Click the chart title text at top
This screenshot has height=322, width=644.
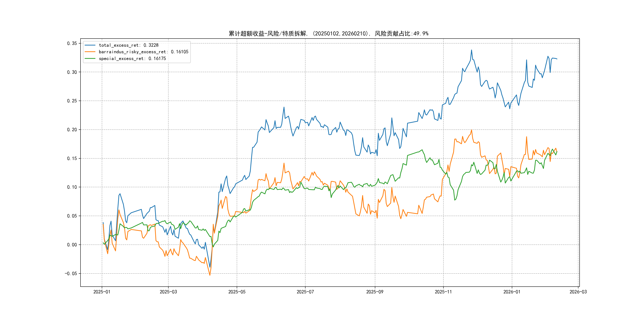coord(329,34)
